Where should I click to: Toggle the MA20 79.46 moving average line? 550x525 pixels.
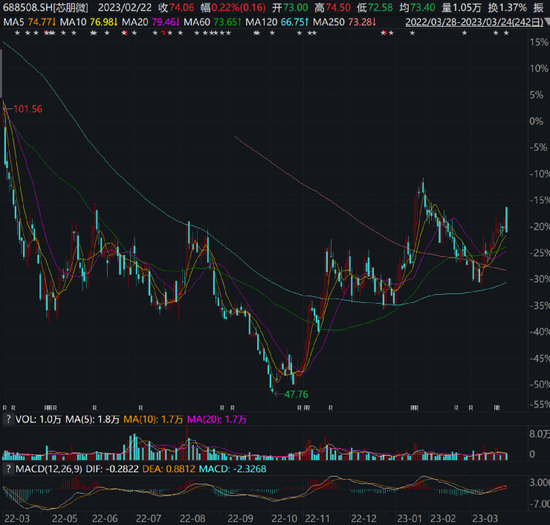coord(151,22)
